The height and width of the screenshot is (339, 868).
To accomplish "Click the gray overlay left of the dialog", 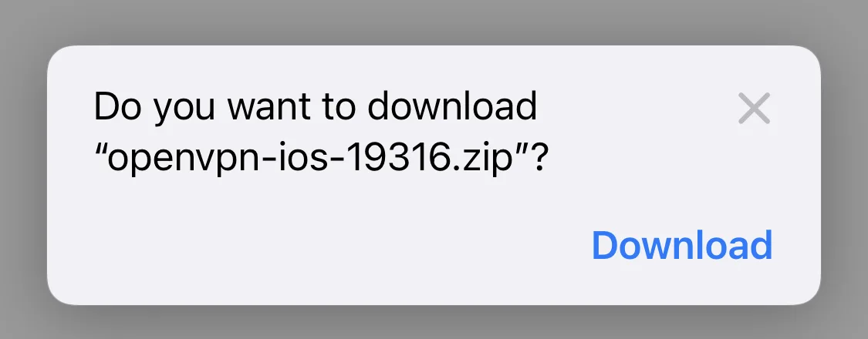I will (23, 175).
